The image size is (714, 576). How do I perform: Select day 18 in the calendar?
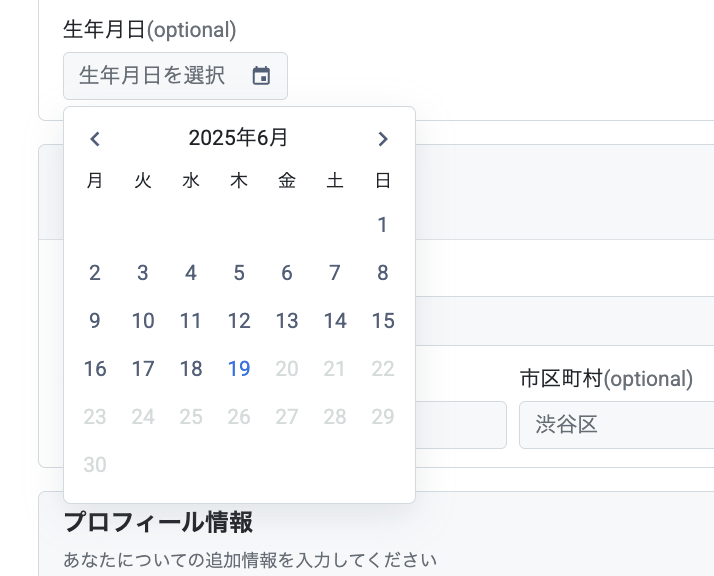(191, 368)
